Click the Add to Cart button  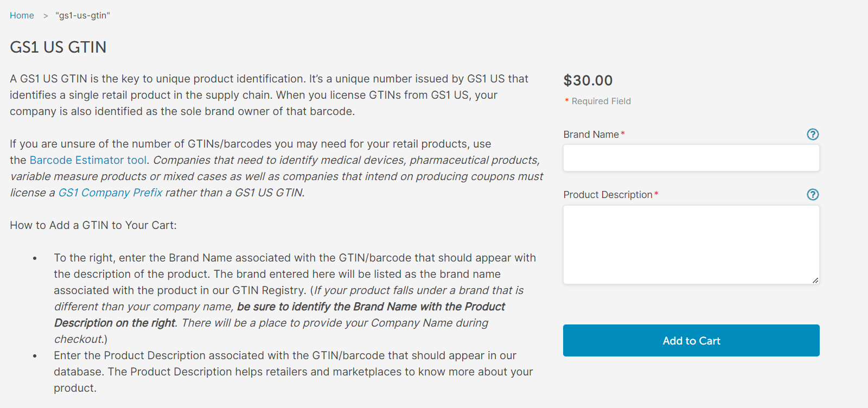[x=691, y=340]
